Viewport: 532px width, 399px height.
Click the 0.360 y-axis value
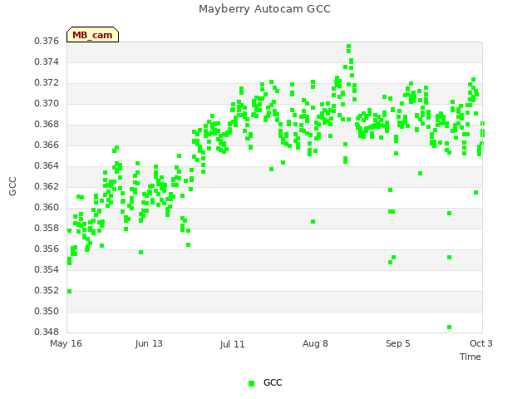pos(47,207)
